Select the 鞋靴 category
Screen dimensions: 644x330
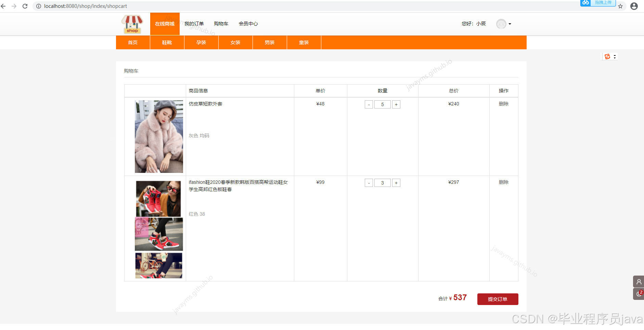(x=167, y=42)
